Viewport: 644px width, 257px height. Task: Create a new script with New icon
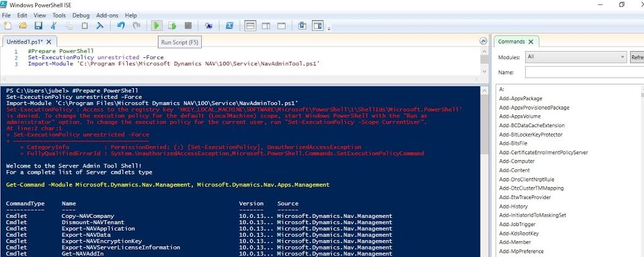click(x=8, y=26)
